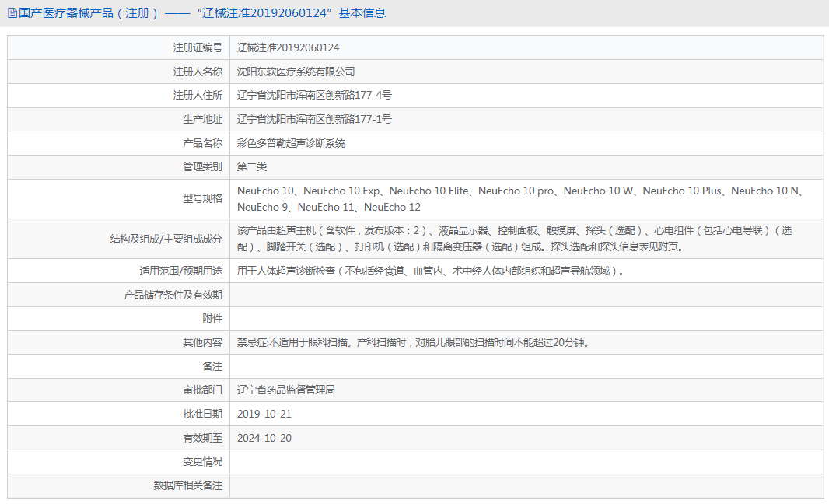Image resolution: width=829 pixels, height=504 pixels.
Task: Select company name 沈阳东软医疗系统有限公司
Action: pos(296,72)
